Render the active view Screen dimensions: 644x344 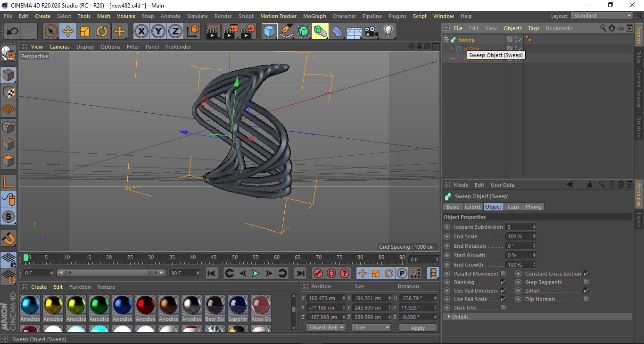(214, 32)
